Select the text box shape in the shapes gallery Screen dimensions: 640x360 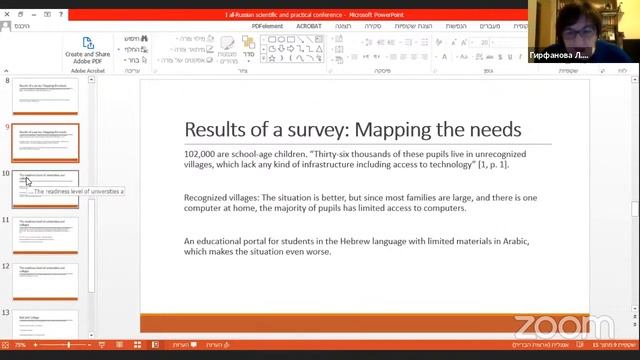pyautogui.click(x=318, y=39)
